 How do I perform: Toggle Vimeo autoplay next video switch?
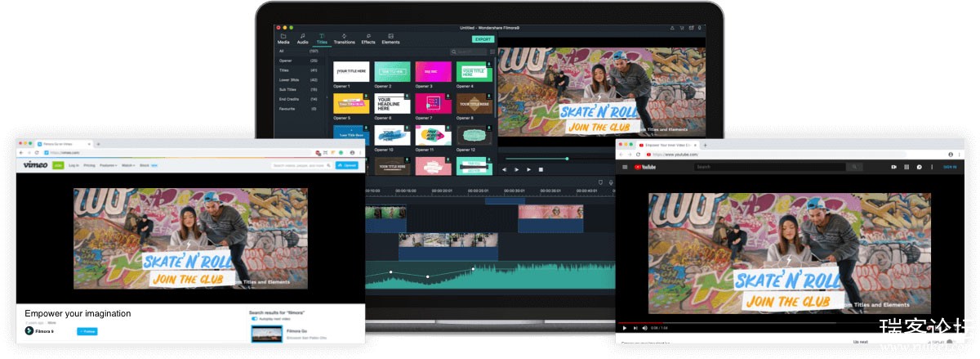253,318
